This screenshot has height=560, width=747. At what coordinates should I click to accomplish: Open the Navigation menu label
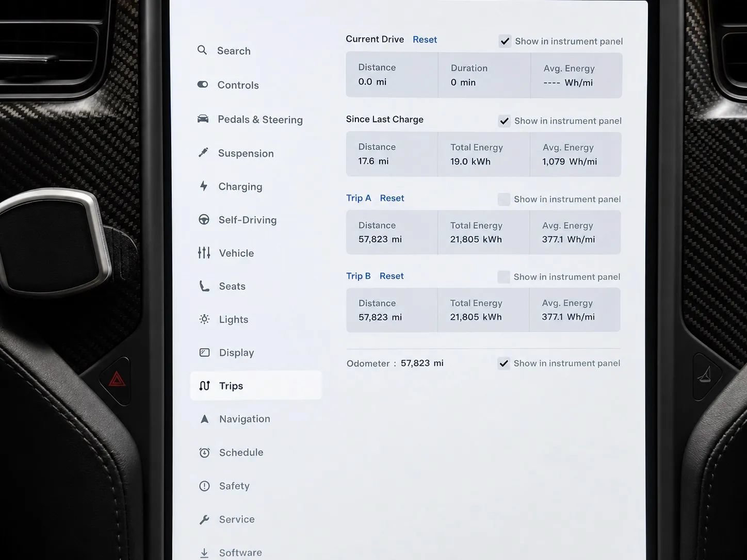coord(245,419)
